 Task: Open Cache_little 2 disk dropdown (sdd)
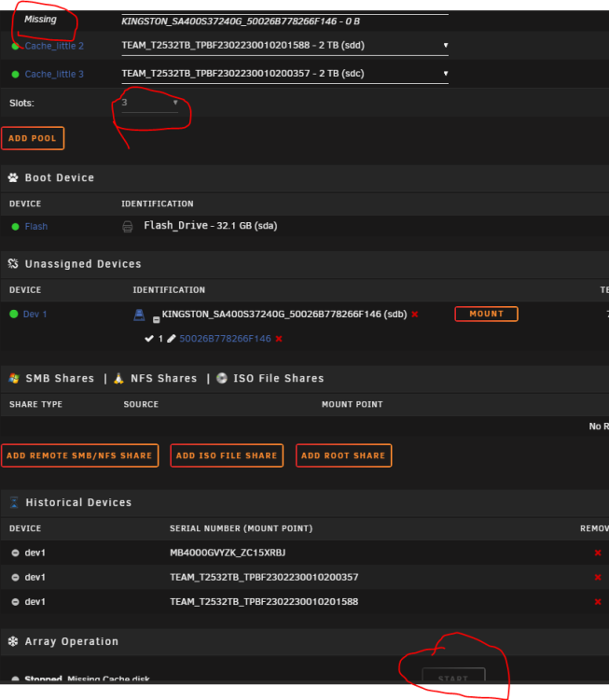point(284,46)
